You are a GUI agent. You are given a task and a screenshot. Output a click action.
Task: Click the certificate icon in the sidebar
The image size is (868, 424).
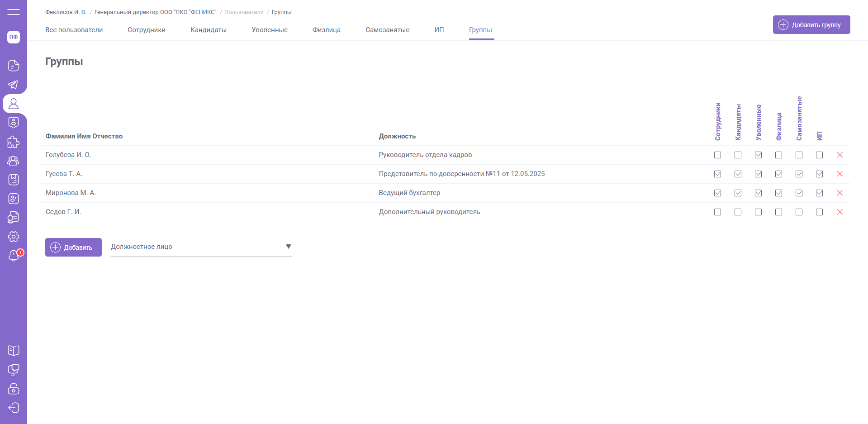click(14, 218)
